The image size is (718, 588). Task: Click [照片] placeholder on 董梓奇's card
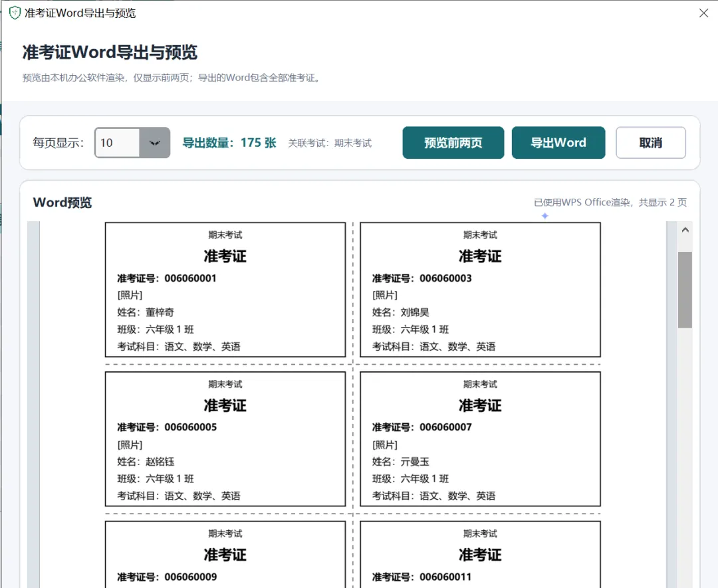130,295
